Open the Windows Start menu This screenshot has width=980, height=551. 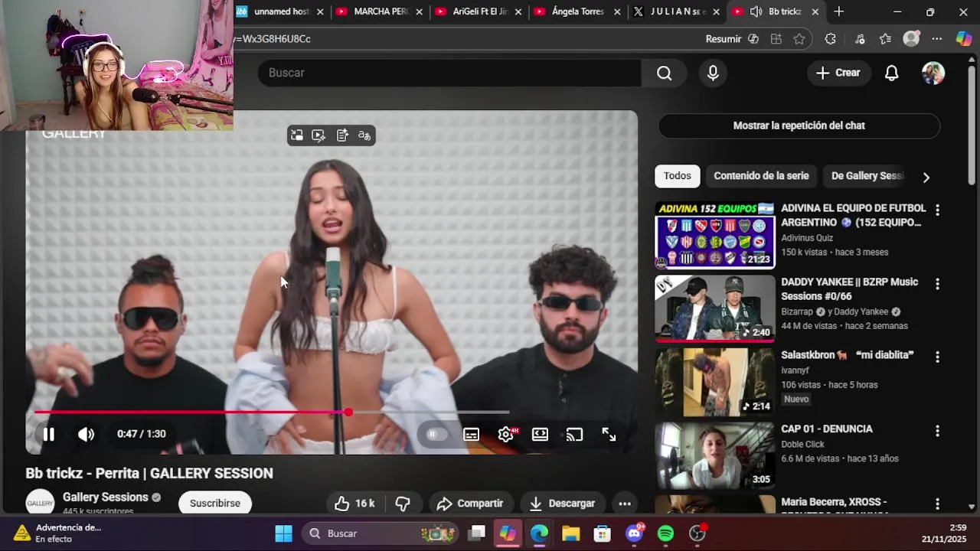pos(283,533)
